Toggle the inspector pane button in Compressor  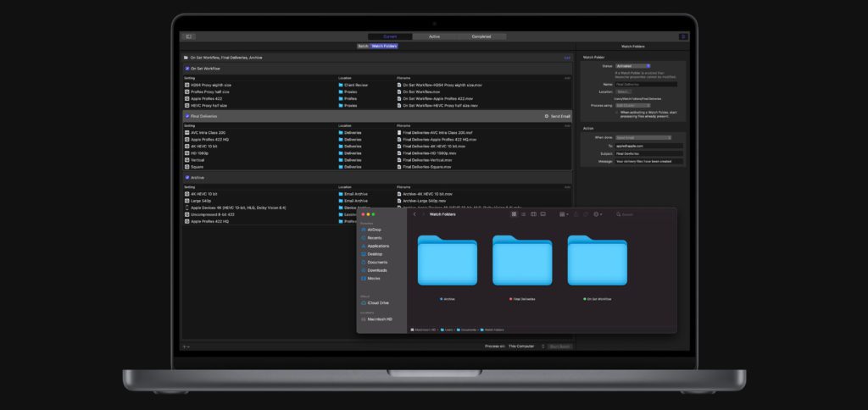coord(683,36)
